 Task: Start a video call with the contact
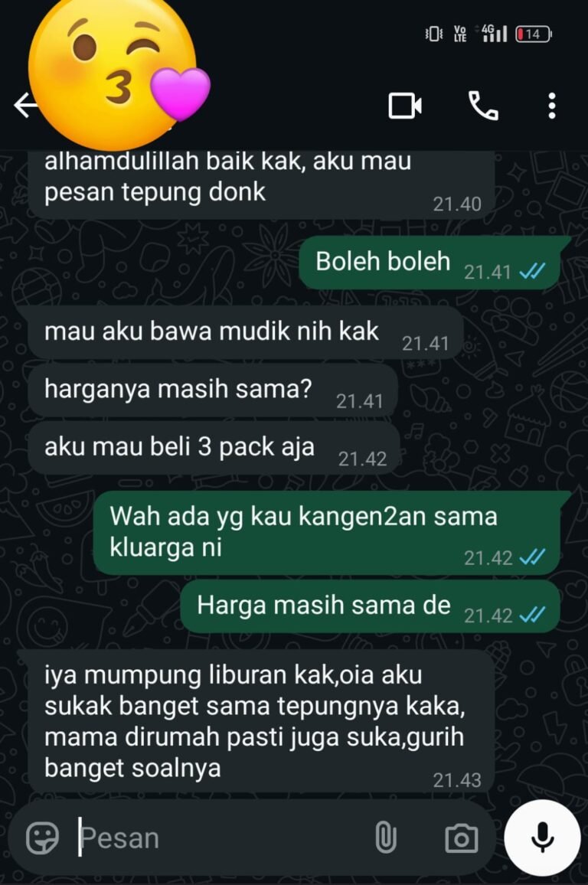pyautogui.click(x=405, y=106)
